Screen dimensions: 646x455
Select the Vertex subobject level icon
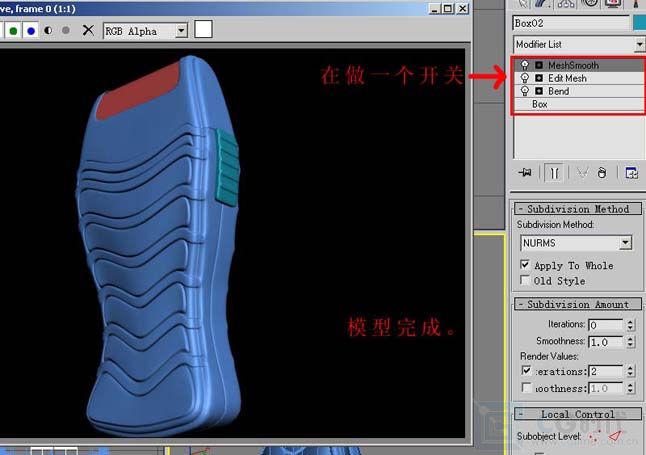594,436
